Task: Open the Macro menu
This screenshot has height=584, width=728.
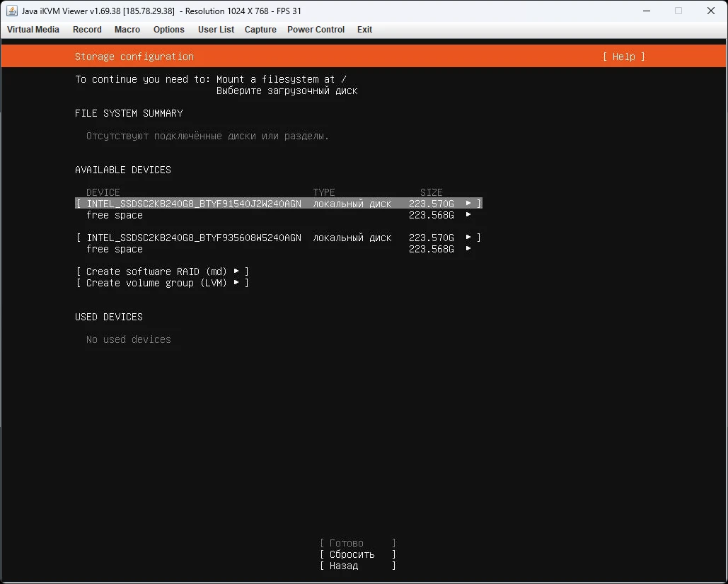Action: [x=127, y=30]
